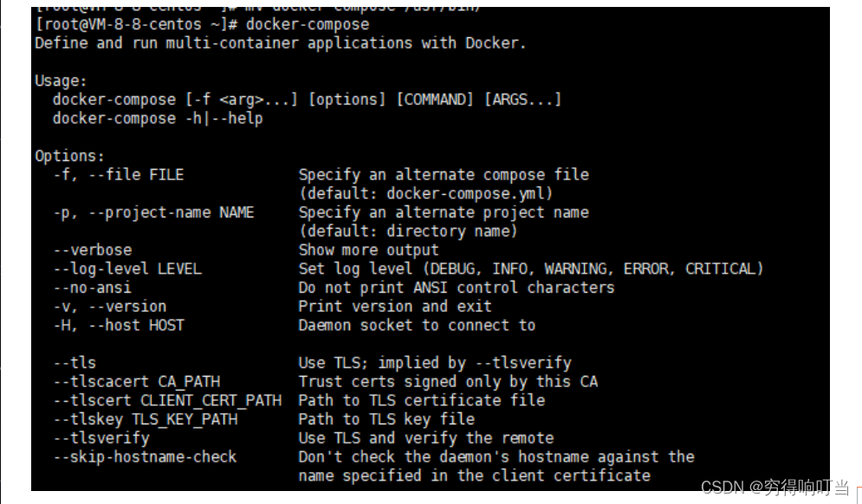Viewport: 862px width, 504px height.
Task: Select the --no-ansi option text
Action: 93,288
